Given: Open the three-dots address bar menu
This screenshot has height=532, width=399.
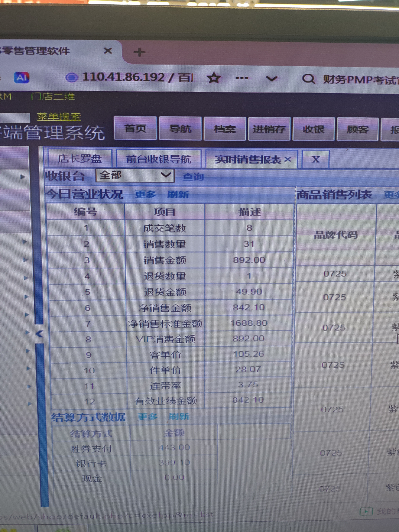Looking at the screenshot, I should [x=242, y=78].
